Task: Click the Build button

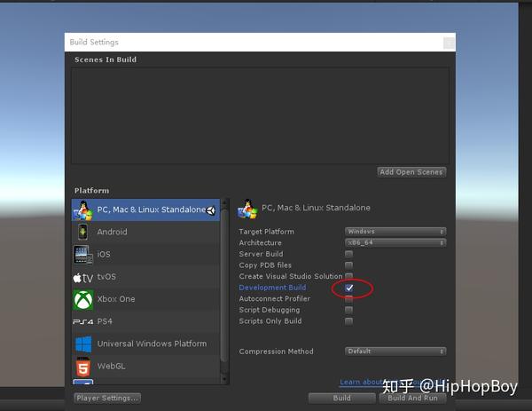Action: tap(342, 398)
